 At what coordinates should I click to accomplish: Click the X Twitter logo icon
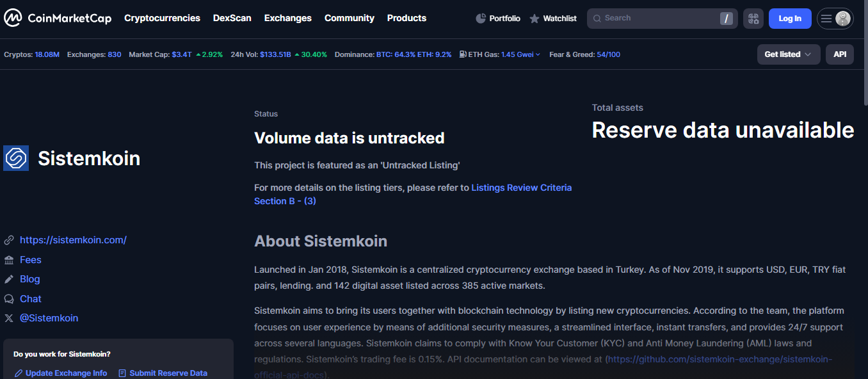point(9,318)
